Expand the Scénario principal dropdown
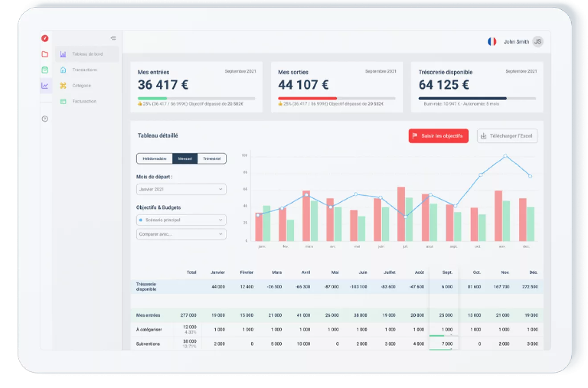 pyautogui.click(x=181, y=220)
